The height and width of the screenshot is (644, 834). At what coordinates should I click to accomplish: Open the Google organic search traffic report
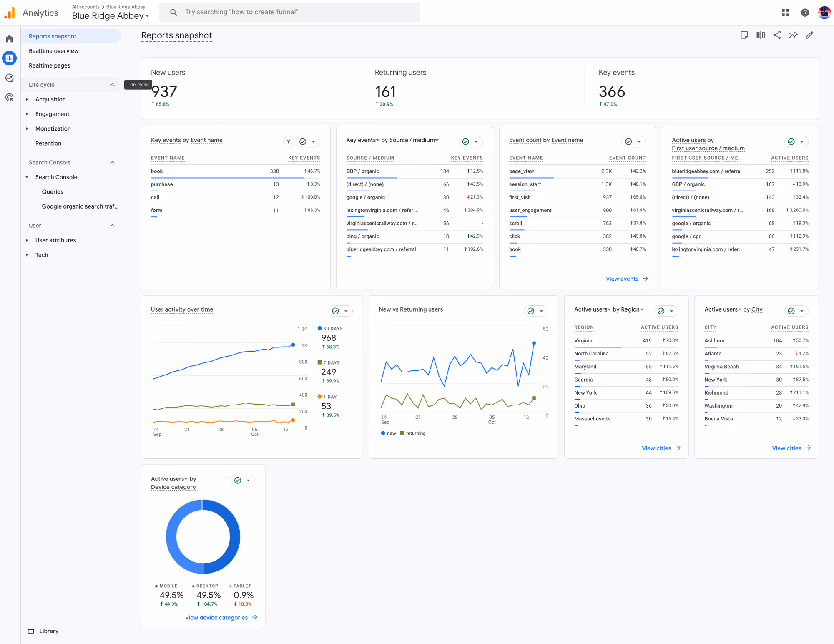coord(80,206)
